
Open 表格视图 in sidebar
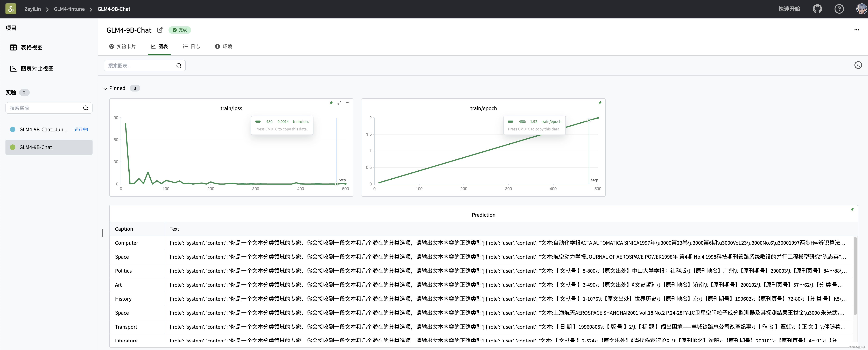(x=32, y=47)
